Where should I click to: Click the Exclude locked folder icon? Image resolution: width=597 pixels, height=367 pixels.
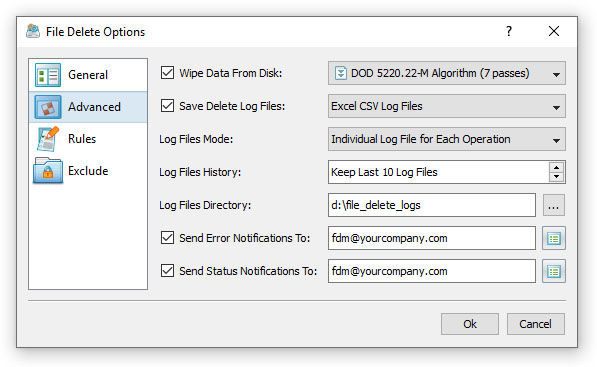pos(48,171)
